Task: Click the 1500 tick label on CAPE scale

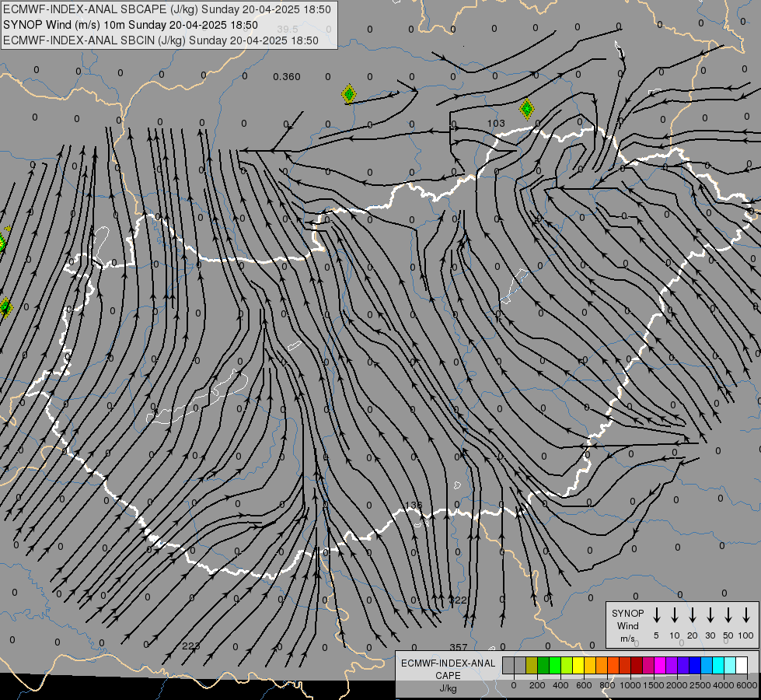Action: pos(653,685)
